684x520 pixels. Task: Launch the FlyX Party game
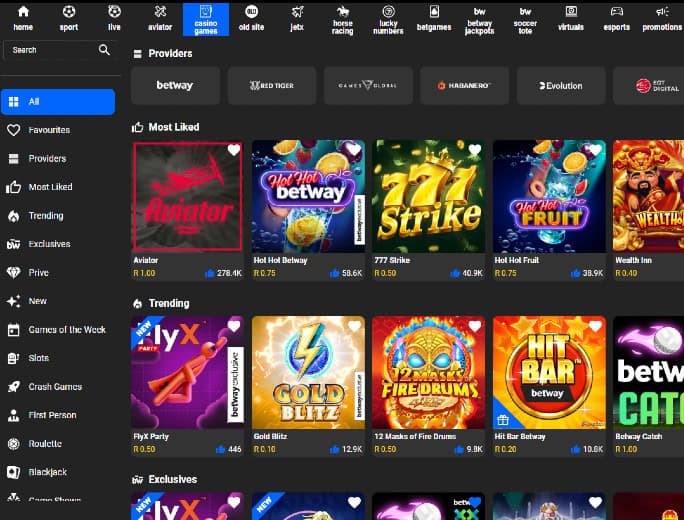[x=188, y=373]
